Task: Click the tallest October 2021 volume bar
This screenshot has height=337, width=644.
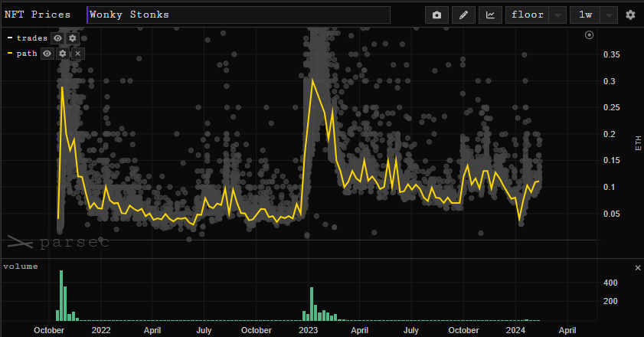Action: click(61, 296)
